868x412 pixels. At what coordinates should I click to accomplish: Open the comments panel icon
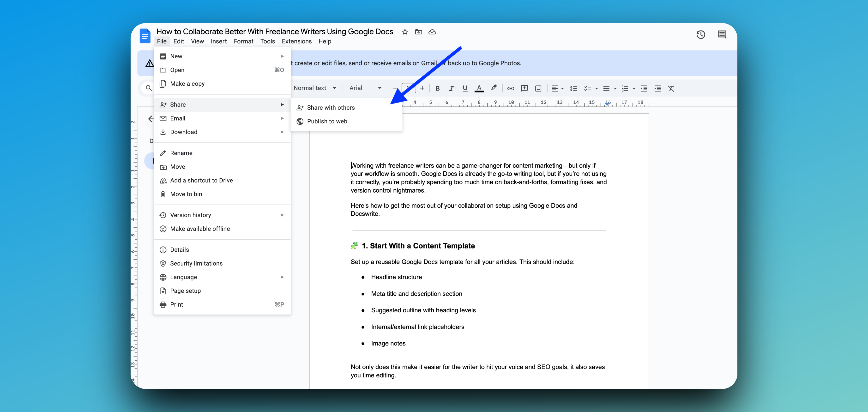coord(721,34)
